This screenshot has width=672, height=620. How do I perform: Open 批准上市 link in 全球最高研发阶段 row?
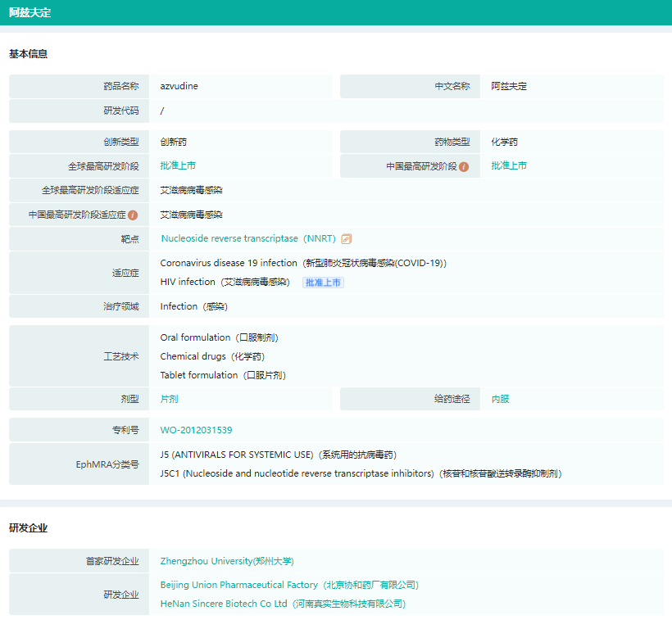178,165
